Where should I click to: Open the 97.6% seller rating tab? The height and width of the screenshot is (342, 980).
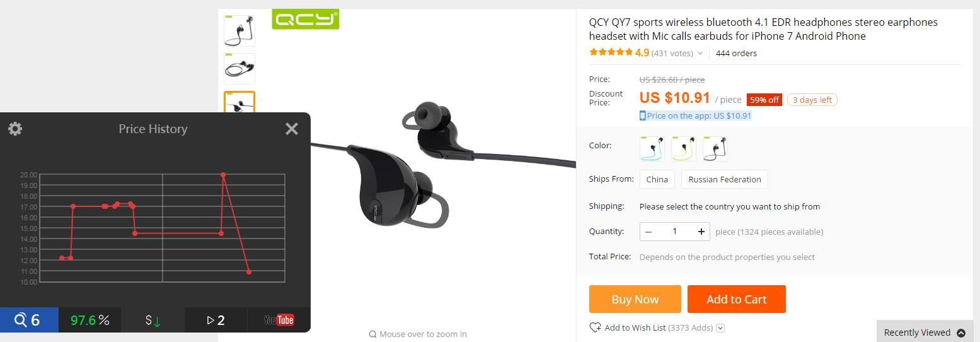coord(89,320)
